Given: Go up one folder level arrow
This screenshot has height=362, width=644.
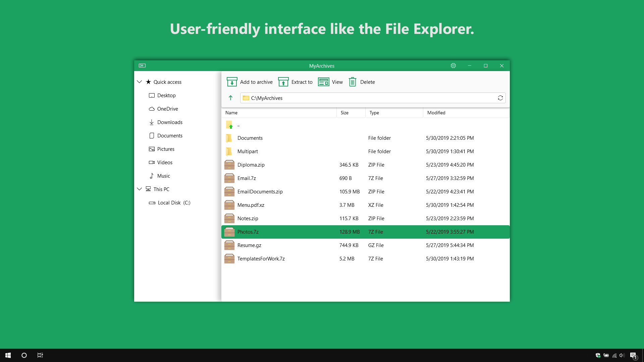Looking at the screenshot, I should pyautogui.click(x=230, y=98).
